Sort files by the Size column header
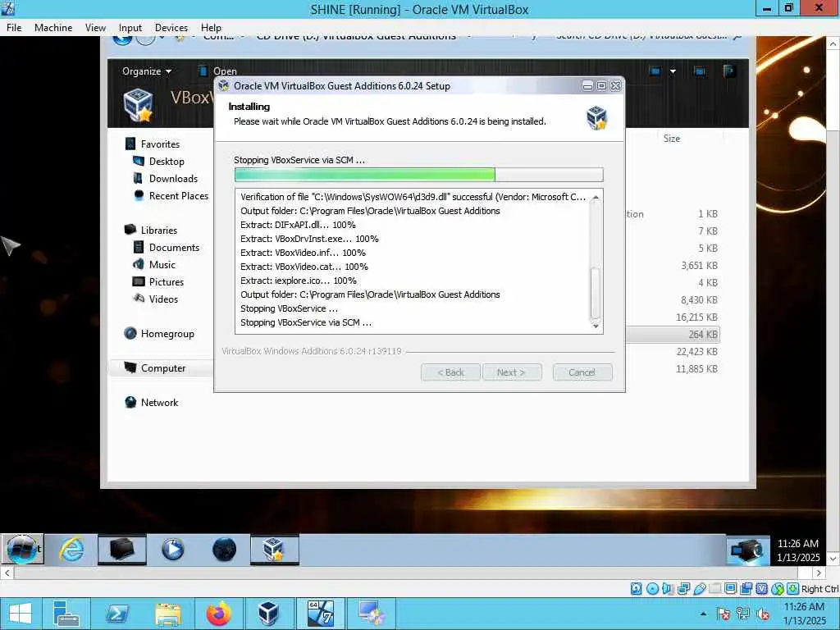840x630 pixels. tap(671, 138)
